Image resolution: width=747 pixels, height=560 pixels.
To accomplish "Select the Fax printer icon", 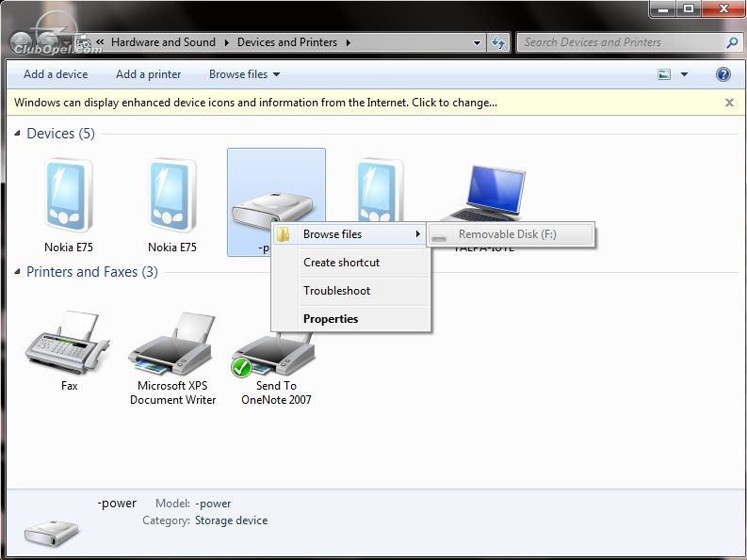I will 68,343.
